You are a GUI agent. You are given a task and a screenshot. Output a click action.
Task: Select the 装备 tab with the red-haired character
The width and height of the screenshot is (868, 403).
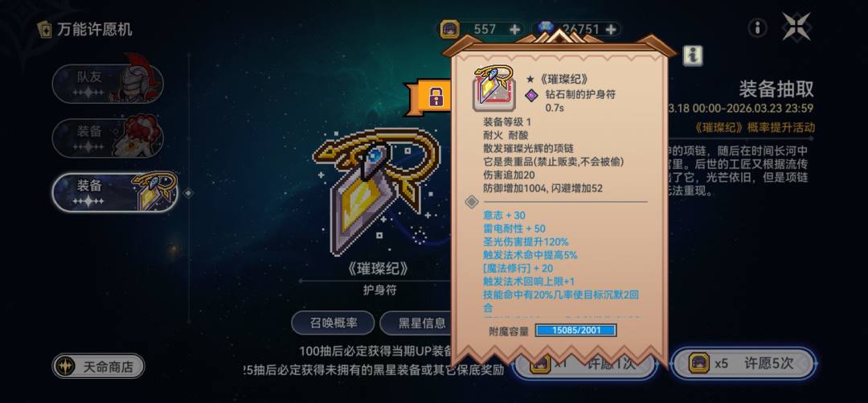click(108, 138)
